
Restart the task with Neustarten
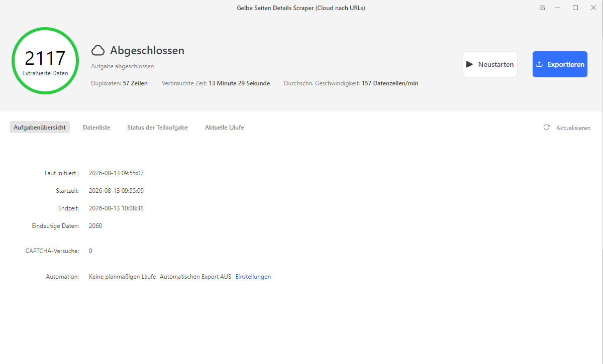click(490, 64)
